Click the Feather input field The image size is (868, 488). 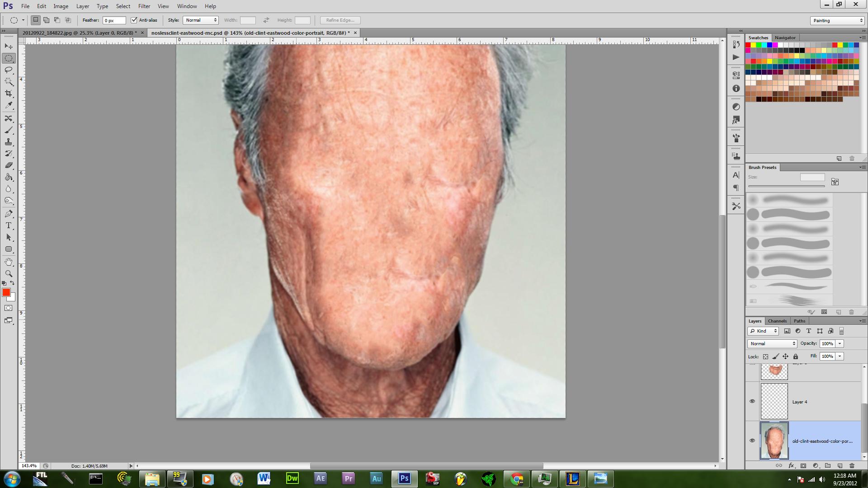point(114,20)
